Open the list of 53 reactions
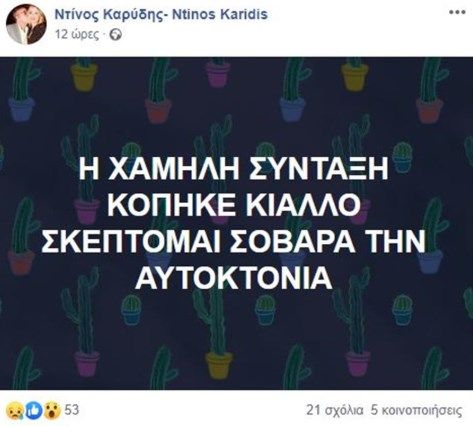Viewport: 473px width, 426px height. (43, 410)
